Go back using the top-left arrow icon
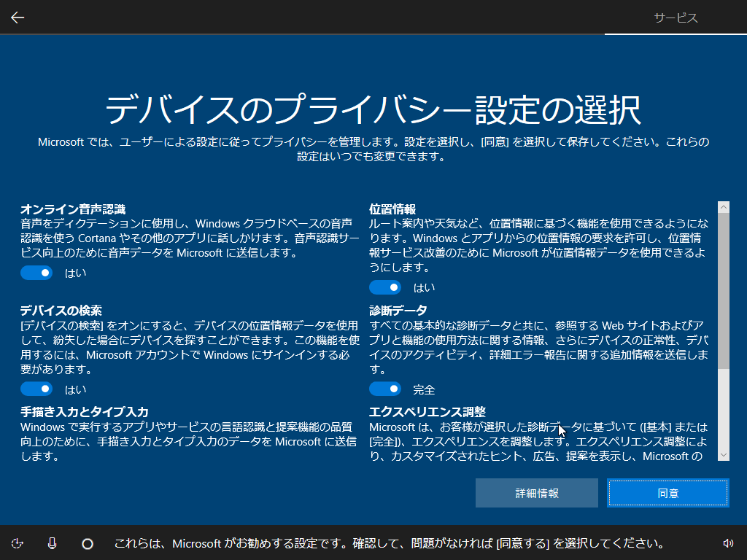The width and height of the screenshot is (747, 560). coord(17,17)
